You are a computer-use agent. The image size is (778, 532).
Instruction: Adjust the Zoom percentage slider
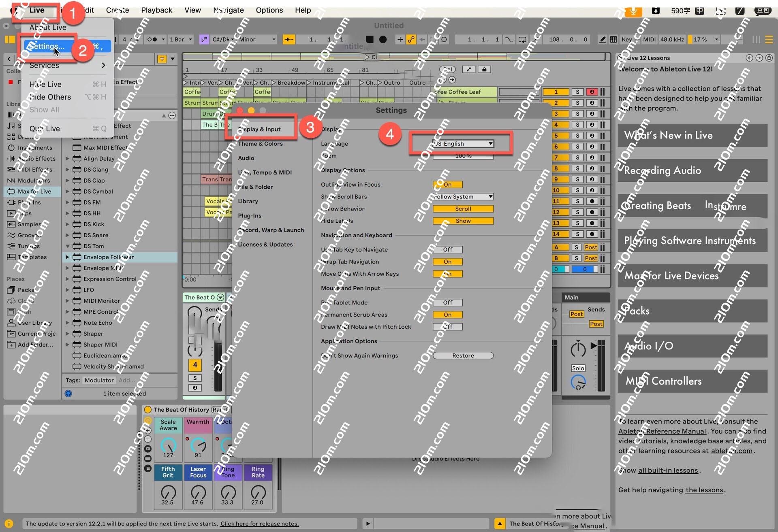click(463, 156)
